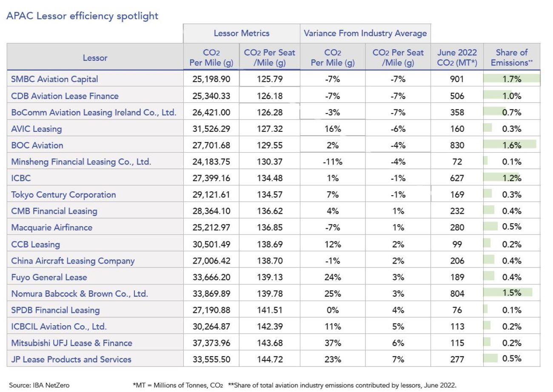Select Tokyo Century Corporation name
This screenshot has width=553, height=392.
(x=63, y=195)
